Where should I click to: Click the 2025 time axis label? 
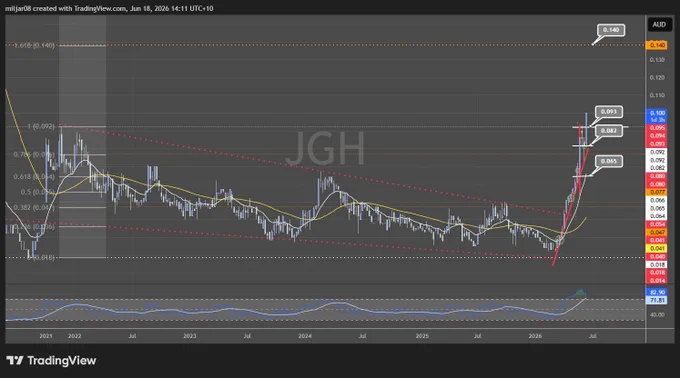[422, 336]
